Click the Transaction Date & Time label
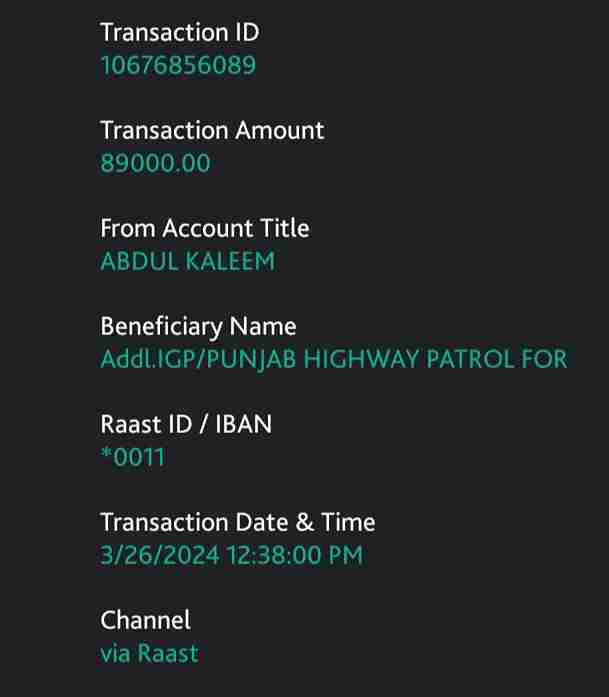 click(237, 522)
